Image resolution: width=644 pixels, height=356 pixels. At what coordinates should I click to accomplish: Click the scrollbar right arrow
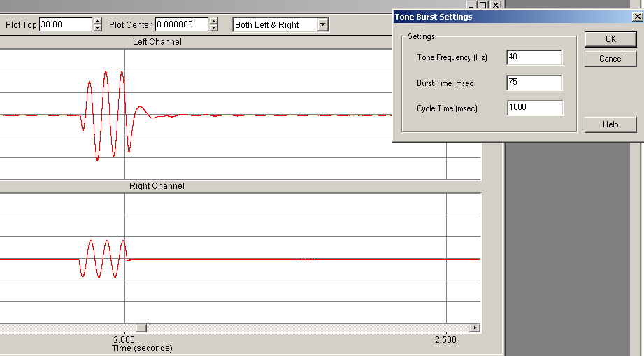tap(475, 327)
